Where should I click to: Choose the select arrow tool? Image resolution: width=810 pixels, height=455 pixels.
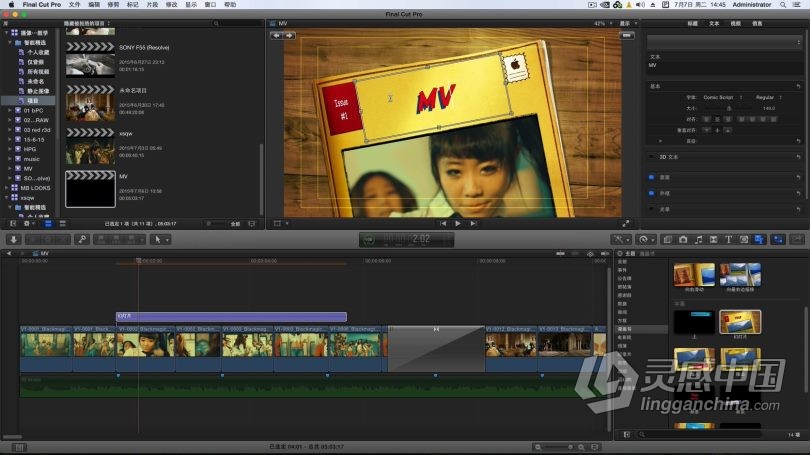(x=160, y=239)
